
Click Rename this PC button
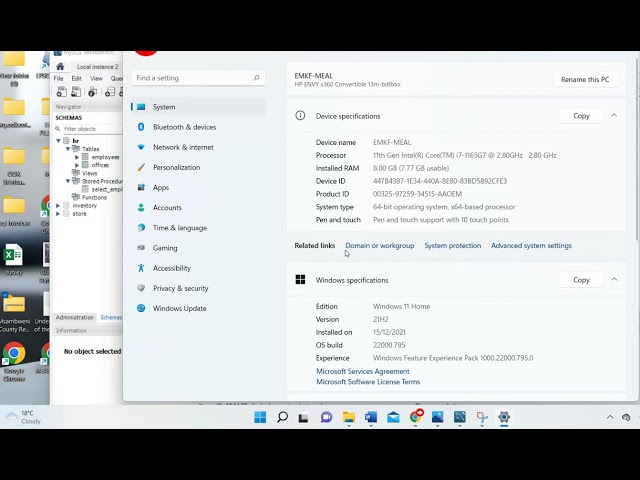[585, 80]
